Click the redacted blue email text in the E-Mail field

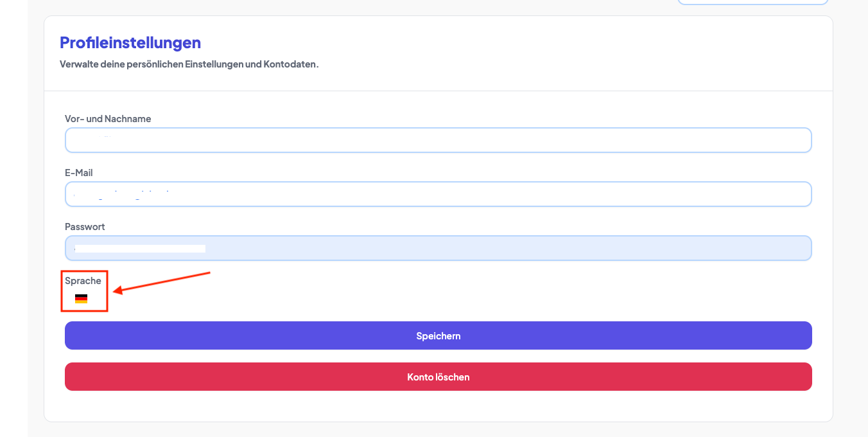[121, 193]
